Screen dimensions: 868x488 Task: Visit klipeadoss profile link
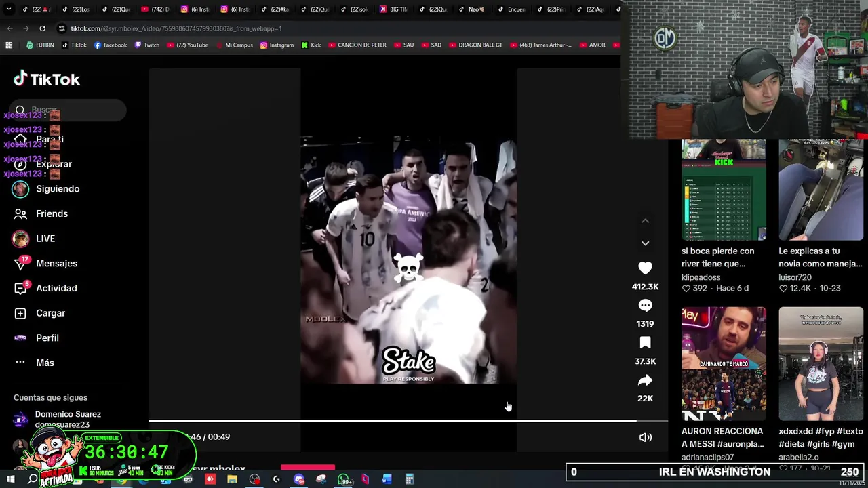[701, 277]
